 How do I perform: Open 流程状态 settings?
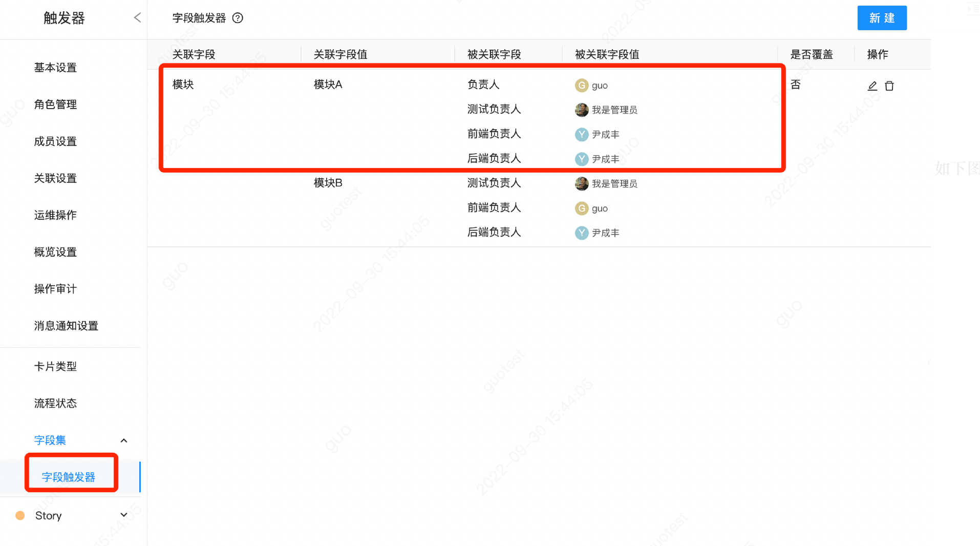coord(55,403)
